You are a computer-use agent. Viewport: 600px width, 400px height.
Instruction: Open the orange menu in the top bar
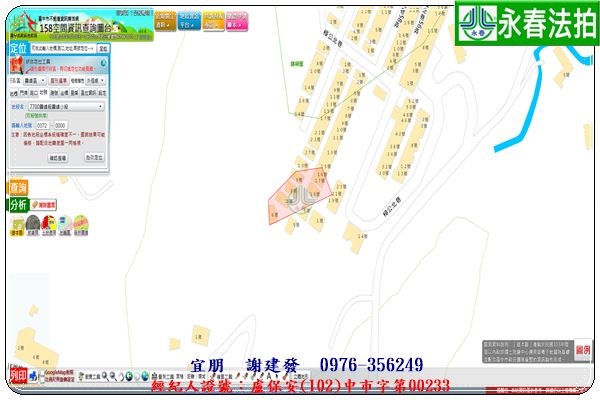214,21
